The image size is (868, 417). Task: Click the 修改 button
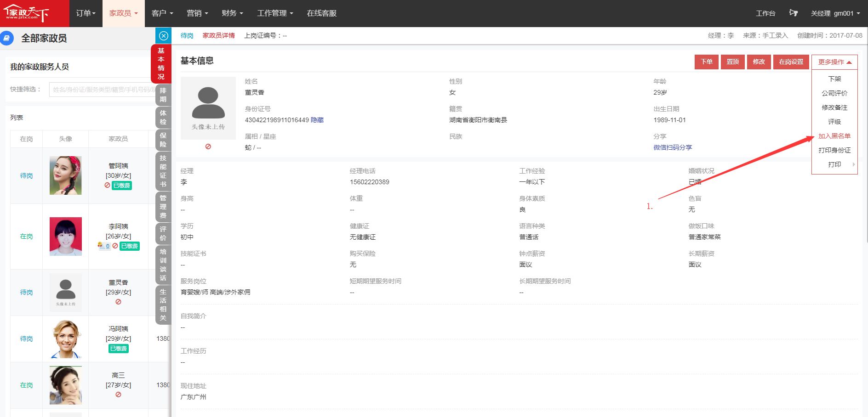pyautogui.click(x=759, y=62)
